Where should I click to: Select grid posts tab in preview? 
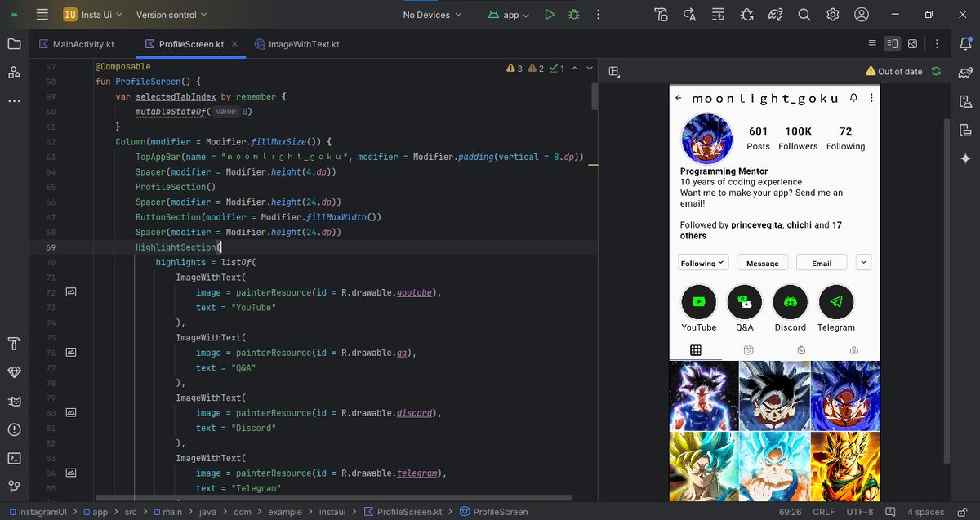[x=696, y=350]
